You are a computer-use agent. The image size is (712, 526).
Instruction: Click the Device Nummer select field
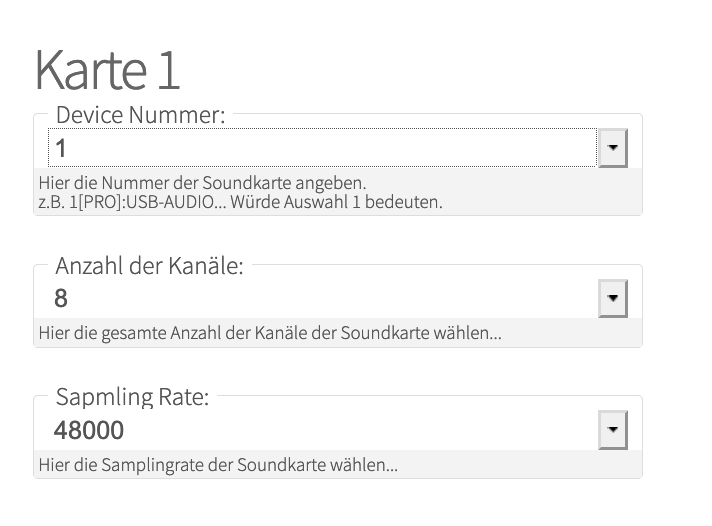click(322, 149)
